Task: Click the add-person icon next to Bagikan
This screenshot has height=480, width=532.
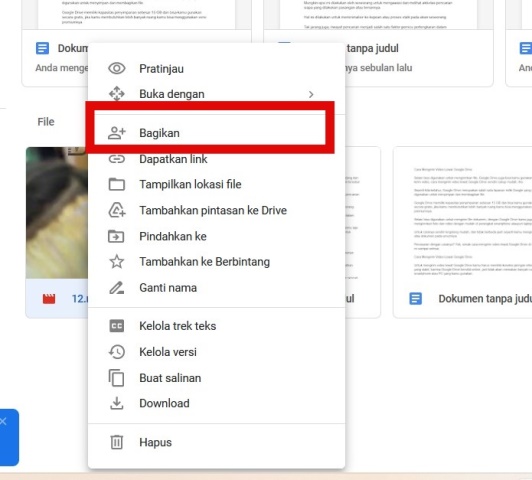Action: tap(117, 133)
